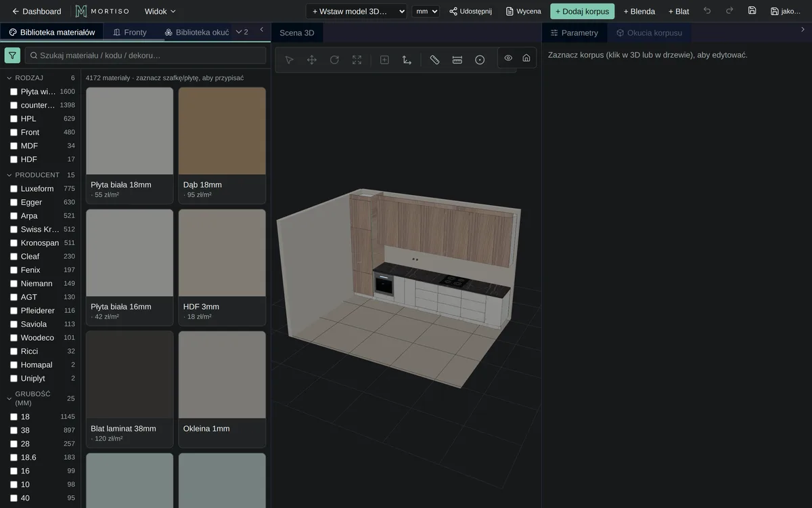Click Udostępnij share button
The image size is (812, 508).
coord(470,11)
